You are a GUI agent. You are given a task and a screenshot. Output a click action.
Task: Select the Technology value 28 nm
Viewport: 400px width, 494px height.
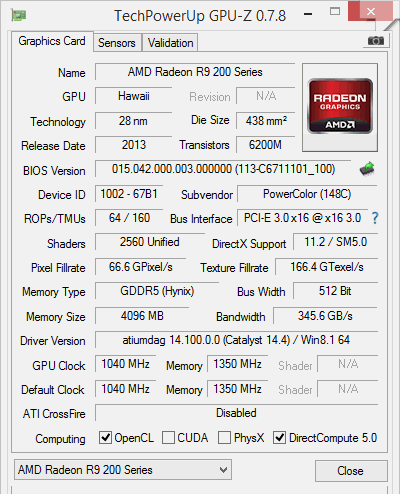coord(134,121)
